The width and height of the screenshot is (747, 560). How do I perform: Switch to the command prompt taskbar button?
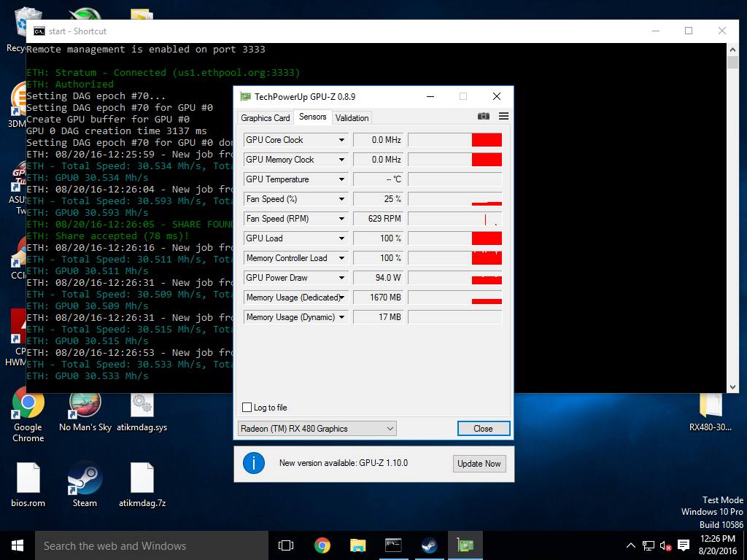pos(393,545)
